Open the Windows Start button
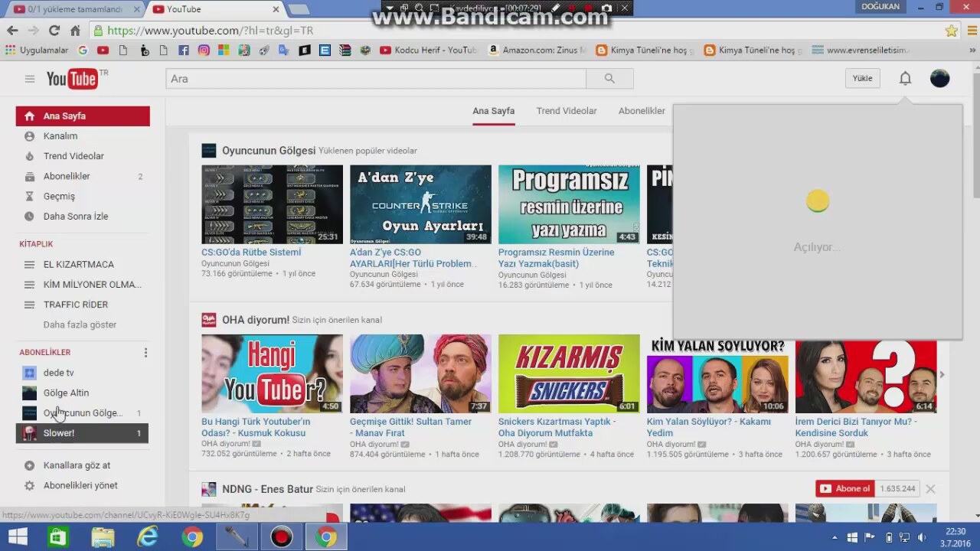Screen dimensions: 980x551 (18, 537)
